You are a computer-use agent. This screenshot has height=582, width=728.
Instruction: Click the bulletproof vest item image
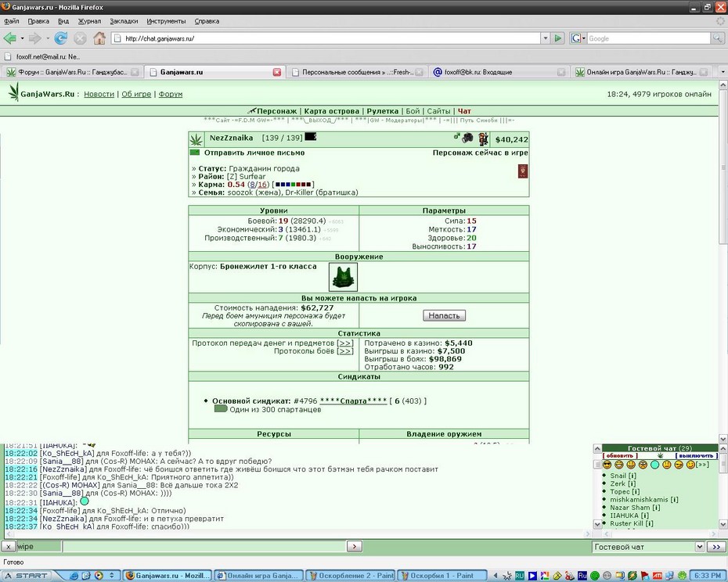coord(343,277)
